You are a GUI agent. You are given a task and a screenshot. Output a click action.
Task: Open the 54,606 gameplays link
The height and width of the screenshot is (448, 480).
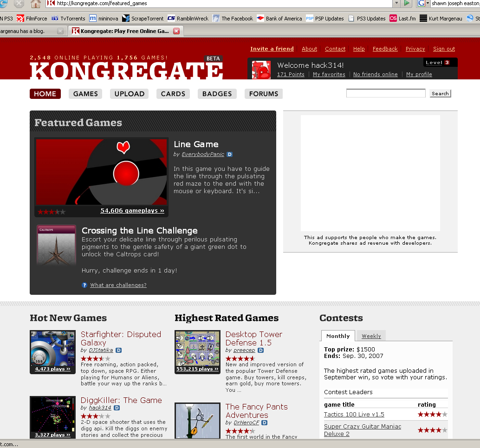132,211
